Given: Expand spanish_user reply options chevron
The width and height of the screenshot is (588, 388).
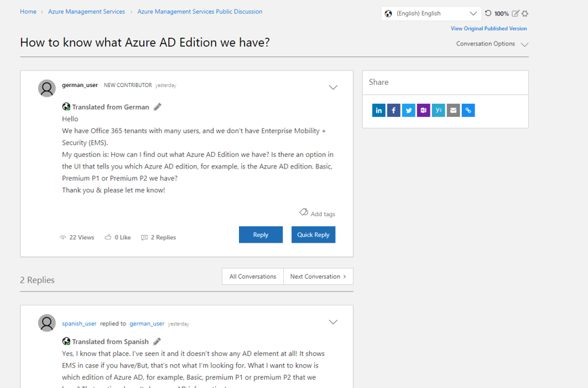Looking at the screenshot, I should [333, 322].
